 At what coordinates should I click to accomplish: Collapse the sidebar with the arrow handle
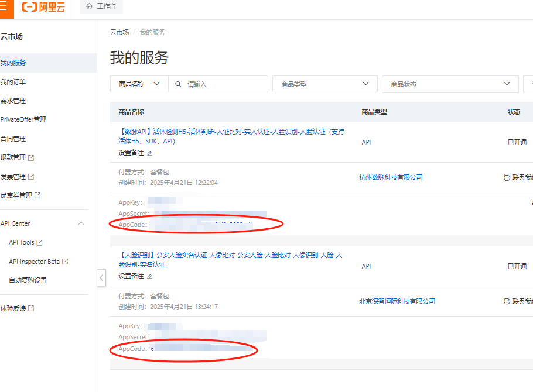101,278
